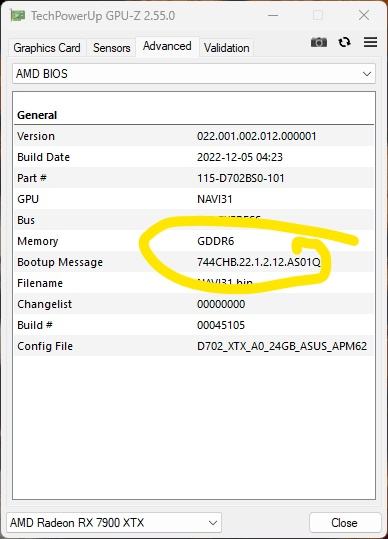
Task: Click the TechPowerUp GPU-Z 2.55.0 title text
Action: [103, 16]
